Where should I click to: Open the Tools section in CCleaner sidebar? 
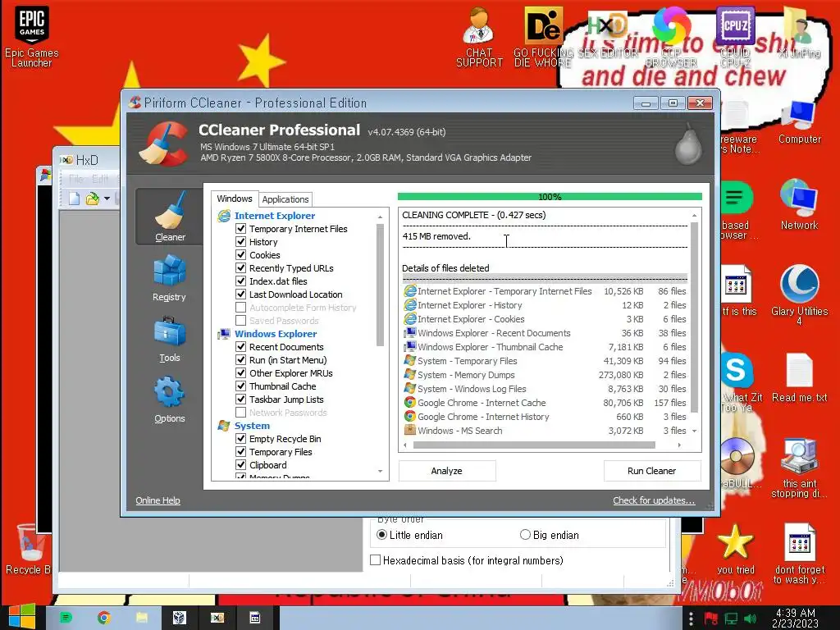point(169,339)
